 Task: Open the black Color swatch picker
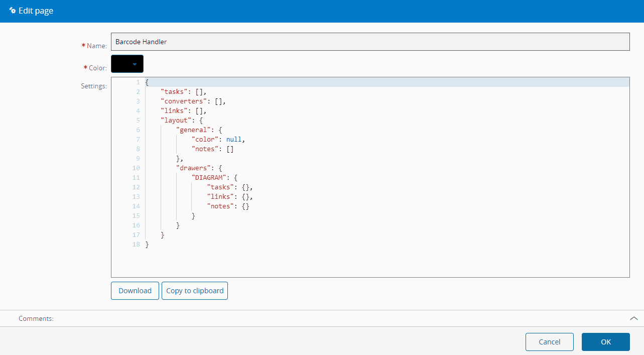coord(122,64)
